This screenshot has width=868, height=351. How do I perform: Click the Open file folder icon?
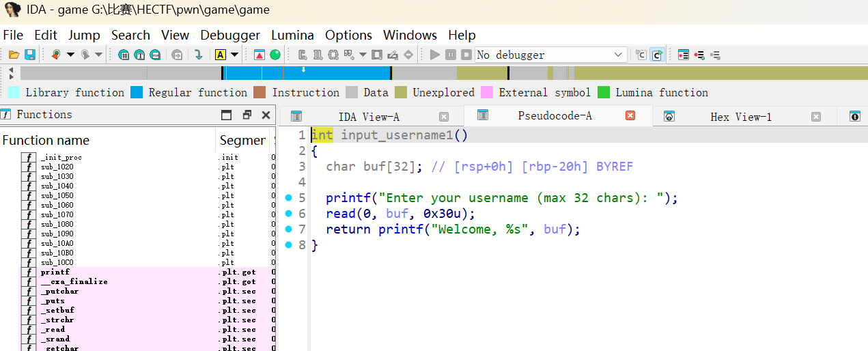coord(14,55)
